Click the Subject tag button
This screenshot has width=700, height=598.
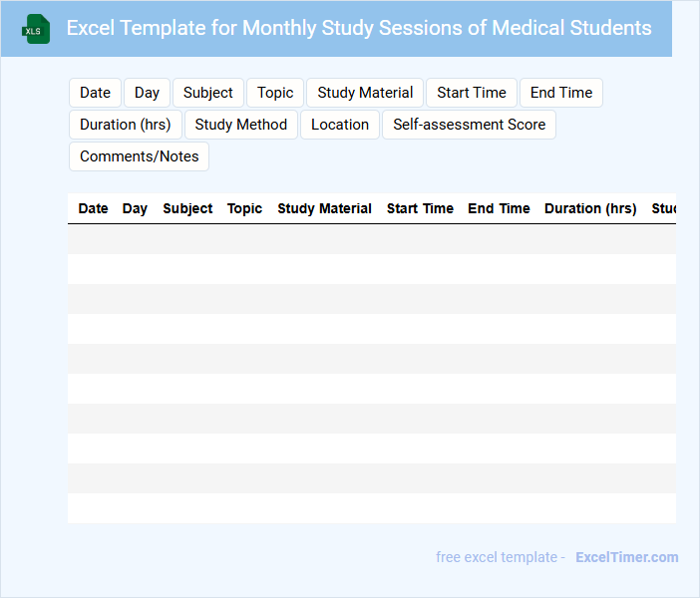tap(207, 93)
